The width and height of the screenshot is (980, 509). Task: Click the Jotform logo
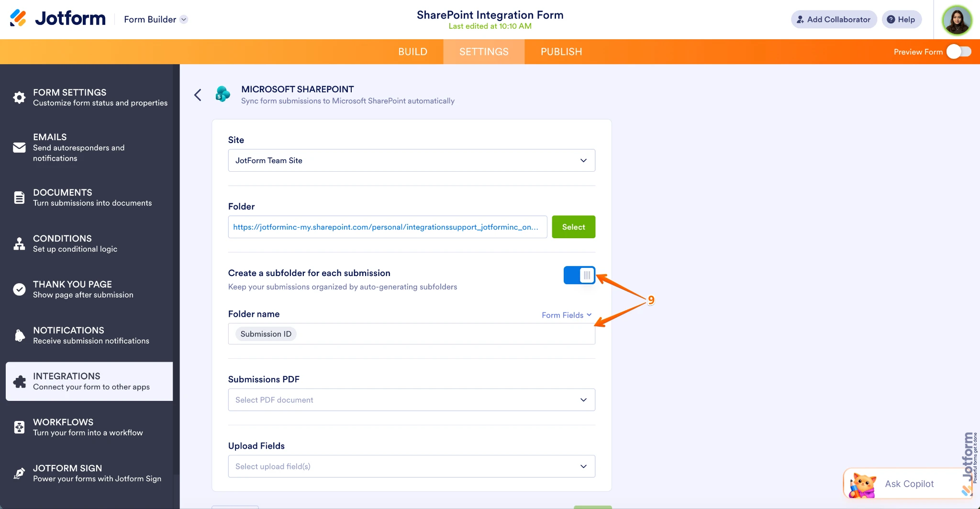(x=57, y=19)
